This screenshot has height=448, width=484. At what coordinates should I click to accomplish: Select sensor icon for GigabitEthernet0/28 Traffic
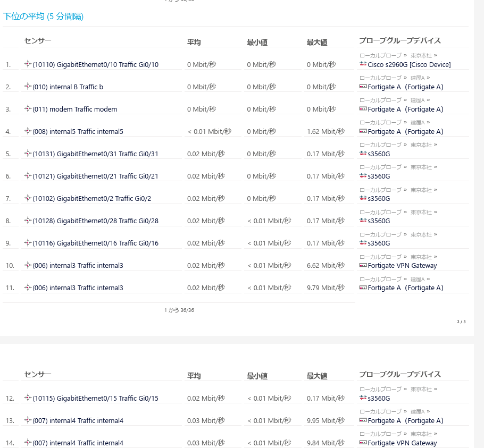[x=28, y=220]
